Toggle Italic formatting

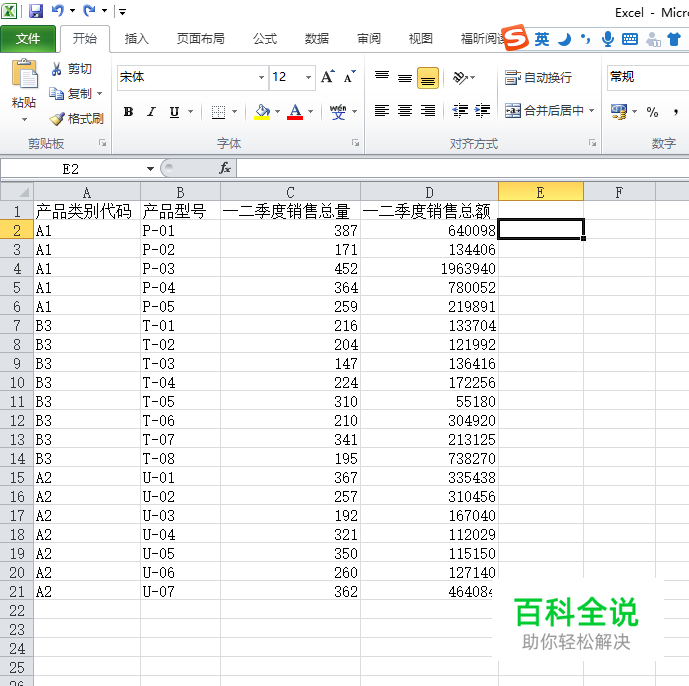coord(151,112)
